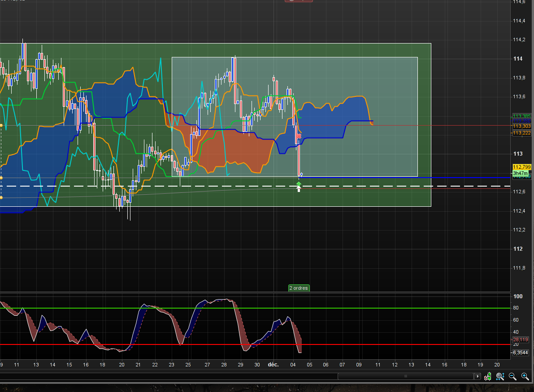
Task: Select the orange 113,303 price label
Action: point(522,126)
